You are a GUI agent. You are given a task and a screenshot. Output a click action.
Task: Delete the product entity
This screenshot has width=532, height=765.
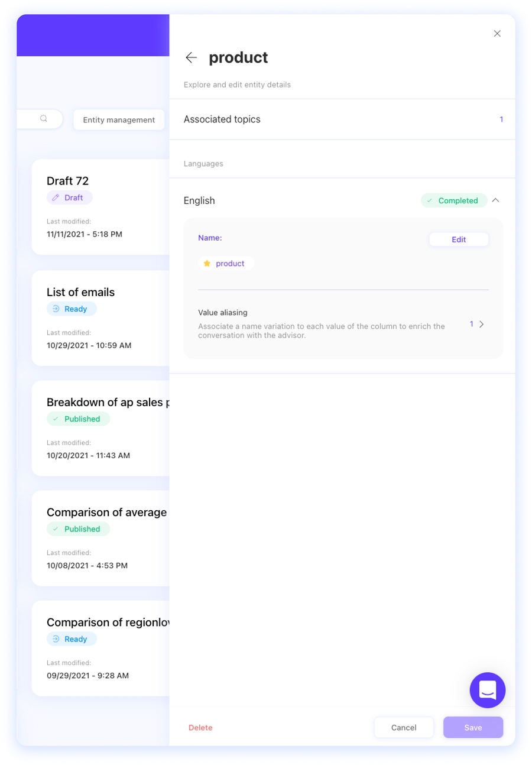point(200,728)
